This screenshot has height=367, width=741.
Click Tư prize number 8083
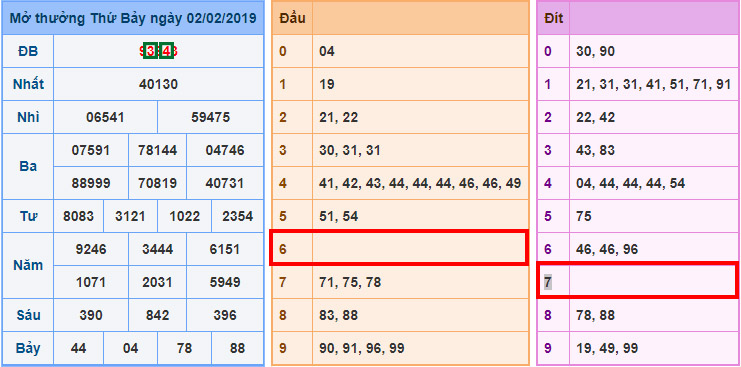point(78,216)
